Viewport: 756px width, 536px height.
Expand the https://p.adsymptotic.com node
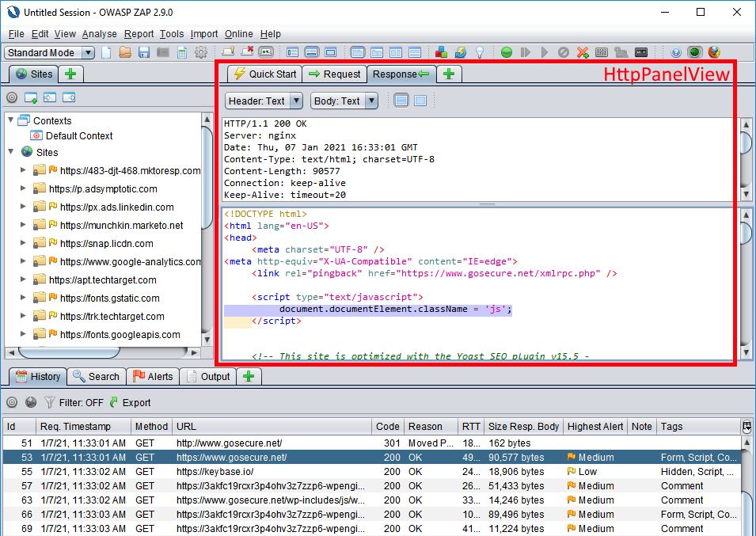[x=23, y=188]
